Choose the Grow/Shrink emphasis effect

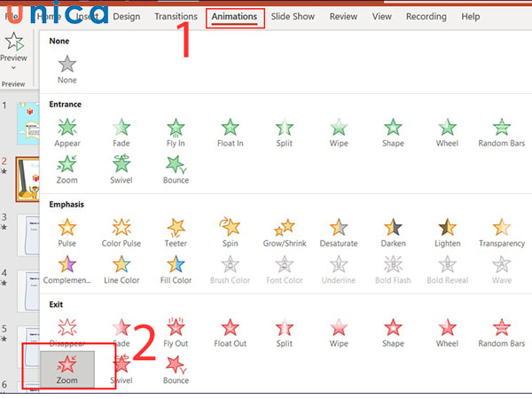click(x=285, y=232)
